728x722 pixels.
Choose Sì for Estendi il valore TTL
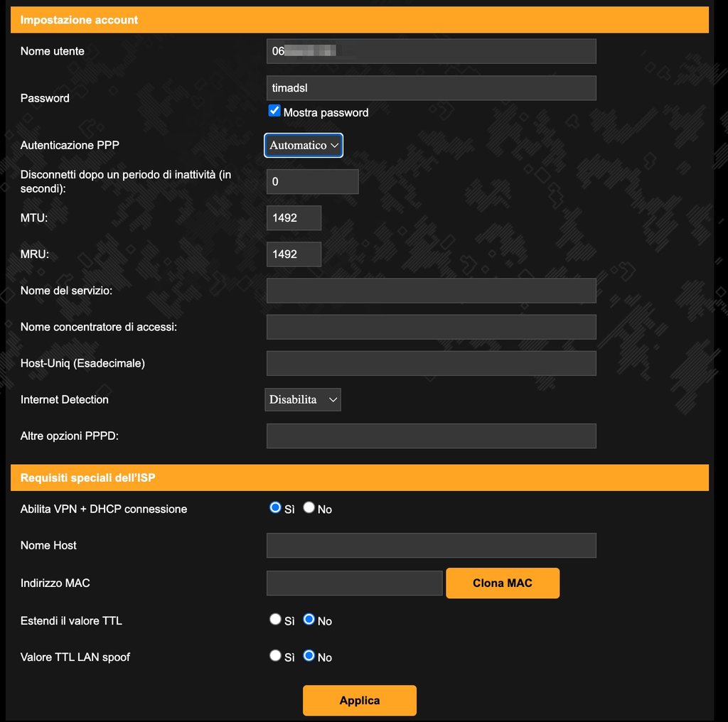(x=275, y=619)
